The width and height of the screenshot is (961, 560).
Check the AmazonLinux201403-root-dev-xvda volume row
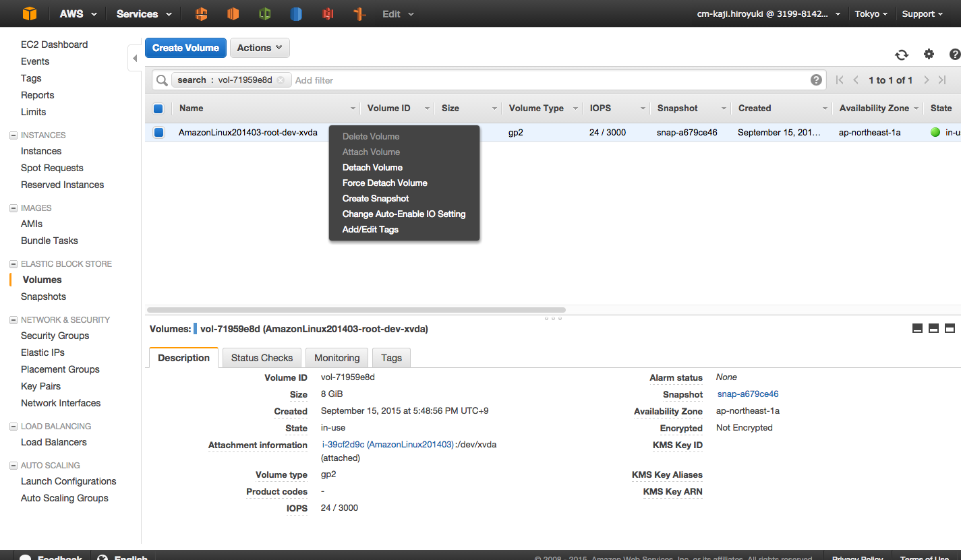point(158,132)
